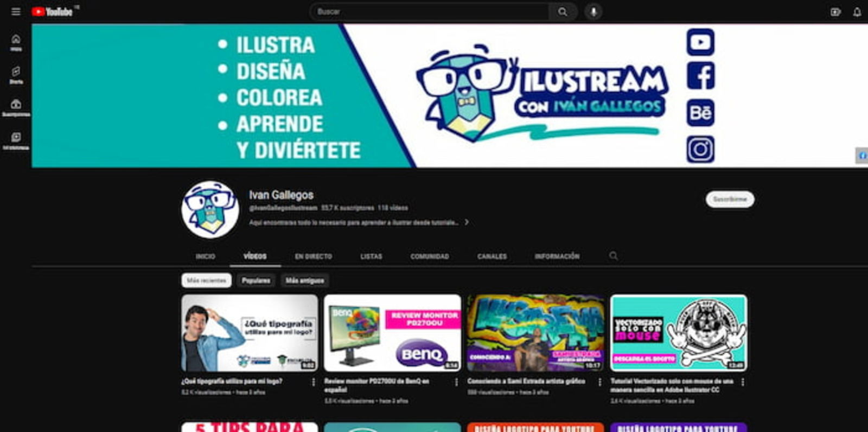Open the hamburger guide menu
This screenshot has width=868, height=432.
click(16, 11)
